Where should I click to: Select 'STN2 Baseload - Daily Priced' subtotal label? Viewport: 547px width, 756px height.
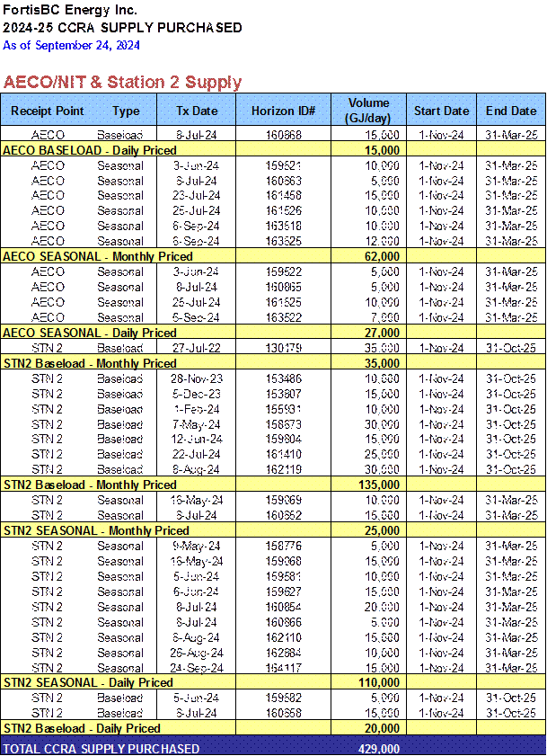82,728
